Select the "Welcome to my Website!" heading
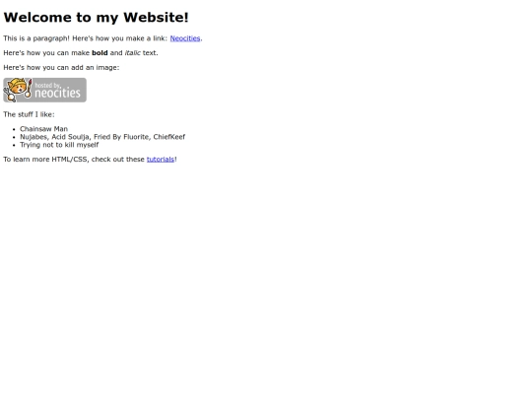532x399 pixels. tap(96, 18)
